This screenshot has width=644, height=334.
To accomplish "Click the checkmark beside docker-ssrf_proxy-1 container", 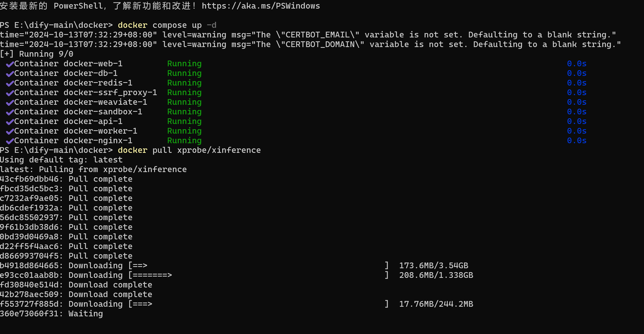I will point(10,93).
